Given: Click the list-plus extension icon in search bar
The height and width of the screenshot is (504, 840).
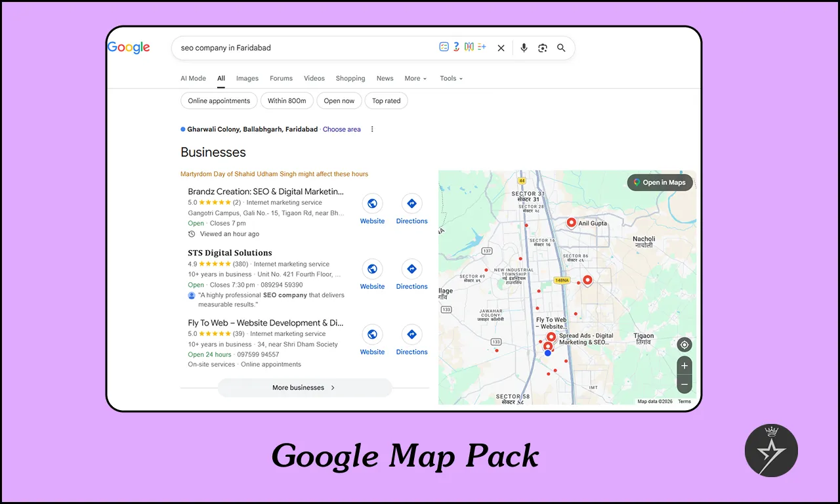Looking at the screenshot, I should pyautogui.click(x=482, y=47).
